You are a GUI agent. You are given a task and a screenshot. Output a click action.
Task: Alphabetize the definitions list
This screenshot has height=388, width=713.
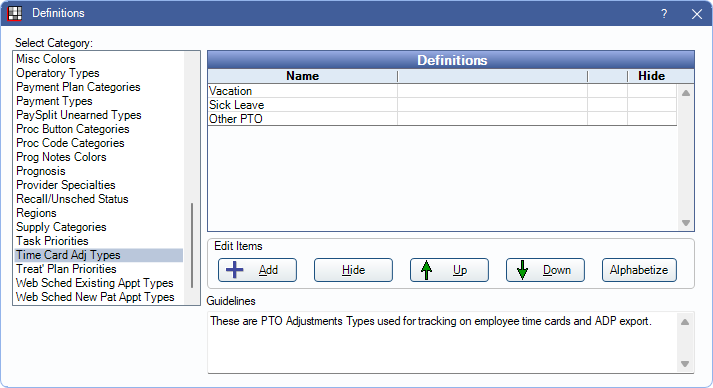pos(639,270)
